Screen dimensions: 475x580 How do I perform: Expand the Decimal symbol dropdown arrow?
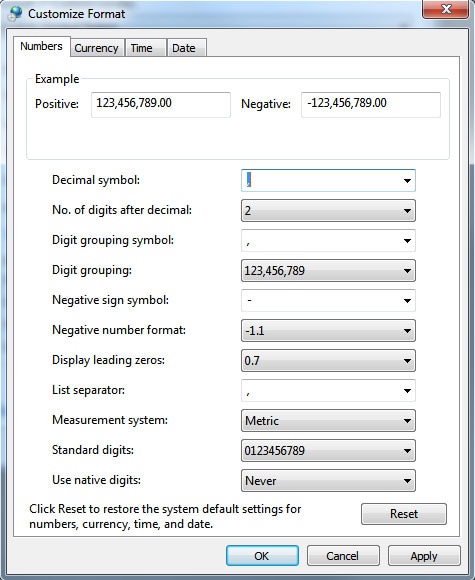407,181
